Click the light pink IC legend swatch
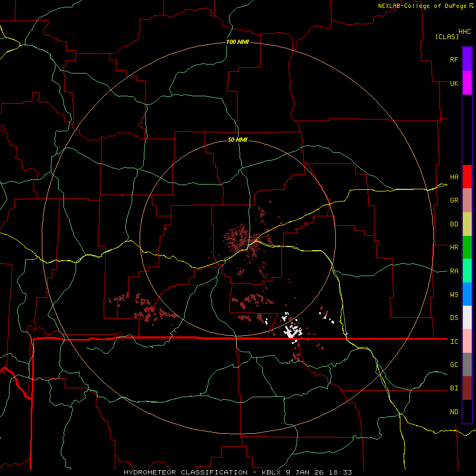This screenshot has height=476, width=476. point(467,341)
